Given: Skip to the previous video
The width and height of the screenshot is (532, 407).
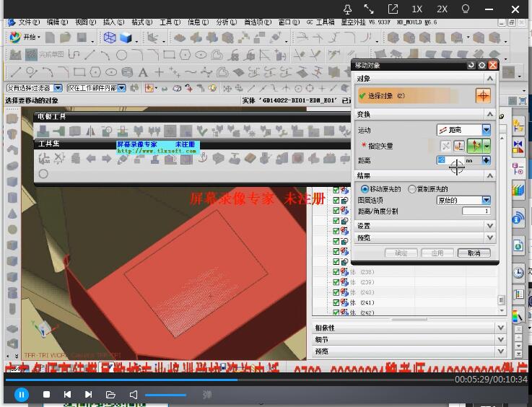Looking at the screenshot, I should (x=68, y=395).
